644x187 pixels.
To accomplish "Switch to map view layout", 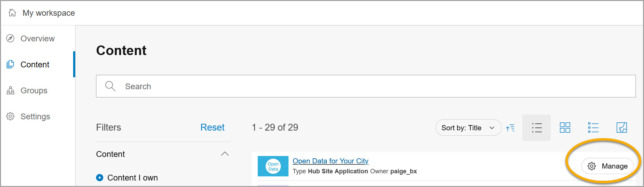I will point(621,128).
